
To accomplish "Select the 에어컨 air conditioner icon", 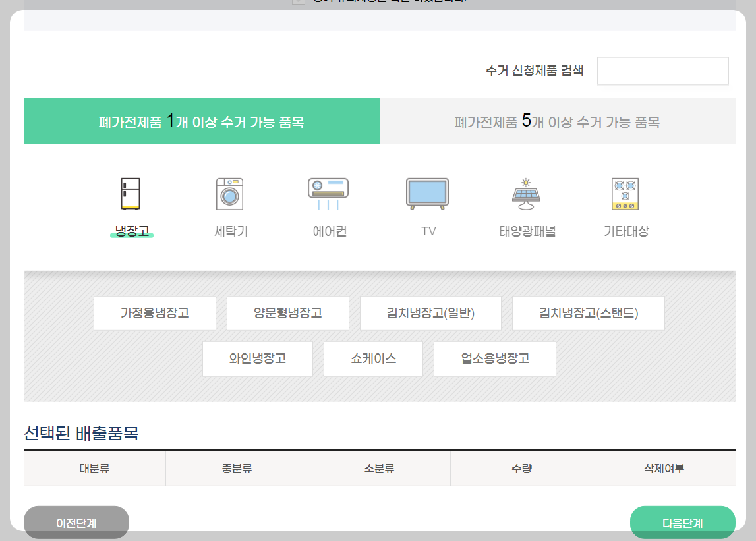I will coord(328,194).
